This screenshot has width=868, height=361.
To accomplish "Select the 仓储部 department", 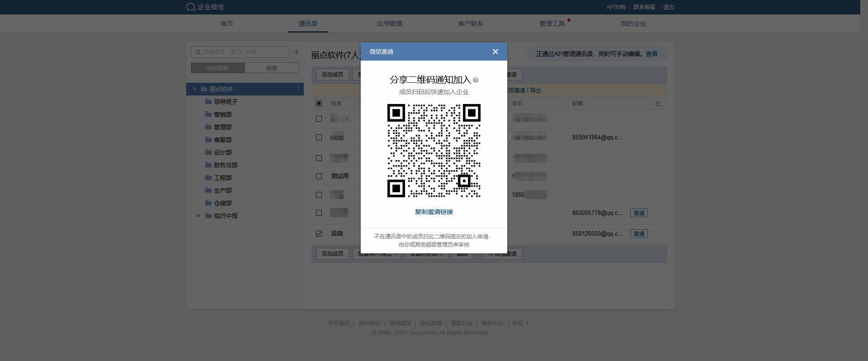I will point(223,203).
